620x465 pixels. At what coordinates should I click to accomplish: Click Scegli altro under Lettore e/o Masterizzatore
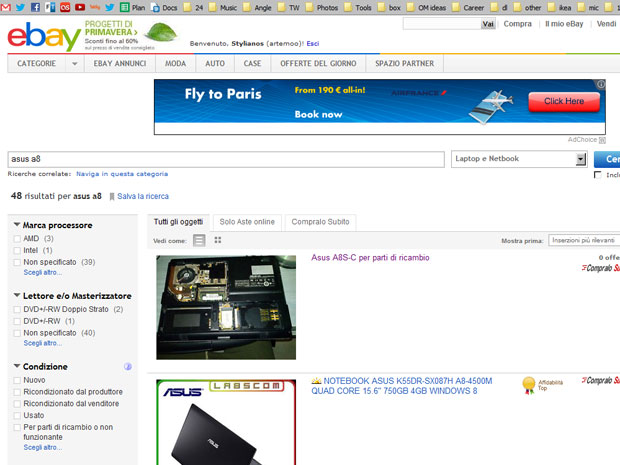(x=43, y=343)
